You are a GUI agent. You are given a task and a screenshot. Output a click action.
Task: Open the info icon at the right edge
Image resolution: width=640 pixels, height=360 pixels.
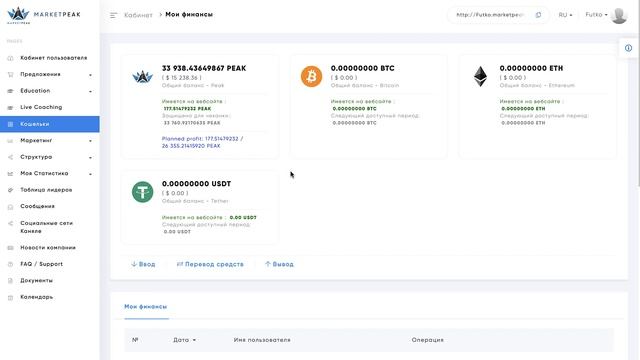point(628,48)
